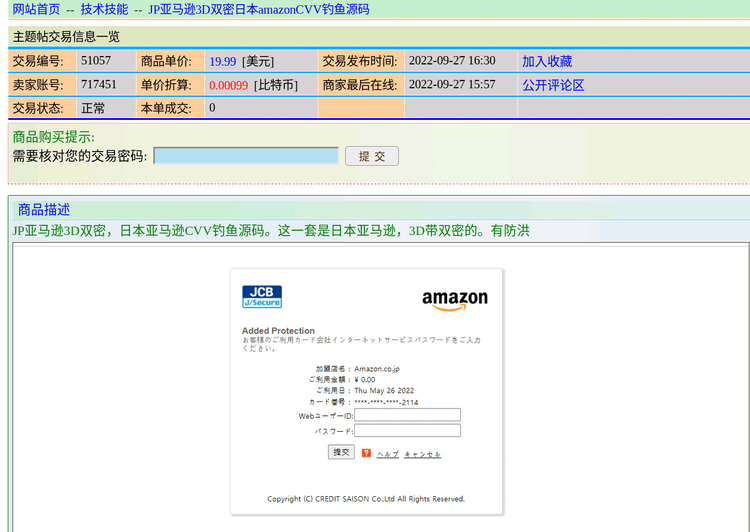
Task: Click the CREDIT SAISON copyright line
Action: pos(366,499)
